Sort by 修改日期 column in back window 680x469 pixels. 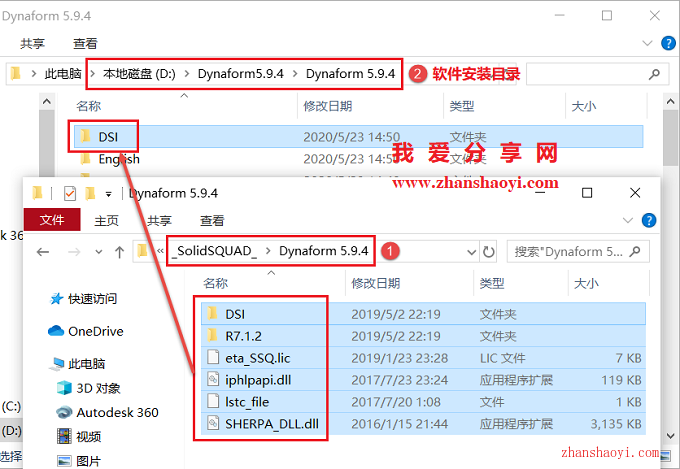327,106
